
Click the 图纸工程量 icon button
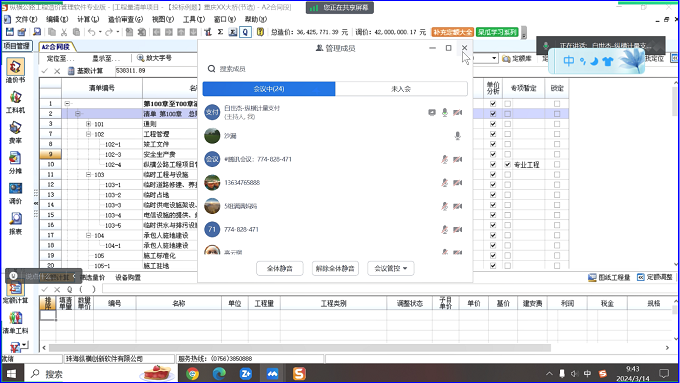(x=592, y=278)
